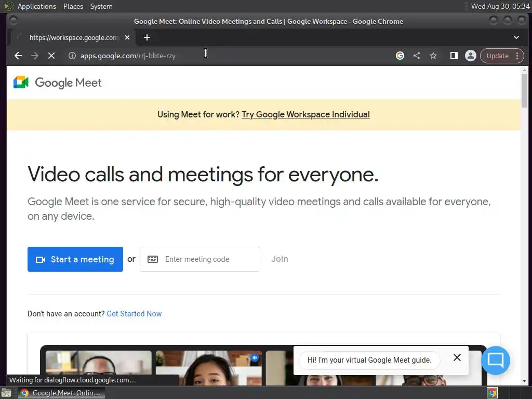
Task: Click the show desktop icon in taskbar
Action: click(x=6, y=393)
